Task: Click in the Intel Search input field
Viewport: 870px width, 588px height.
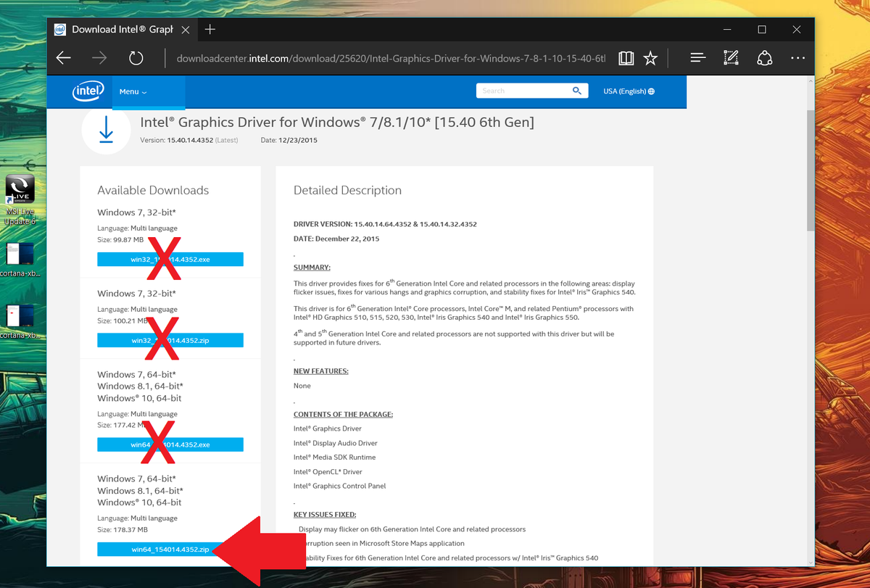Action: tap(522, 91)
